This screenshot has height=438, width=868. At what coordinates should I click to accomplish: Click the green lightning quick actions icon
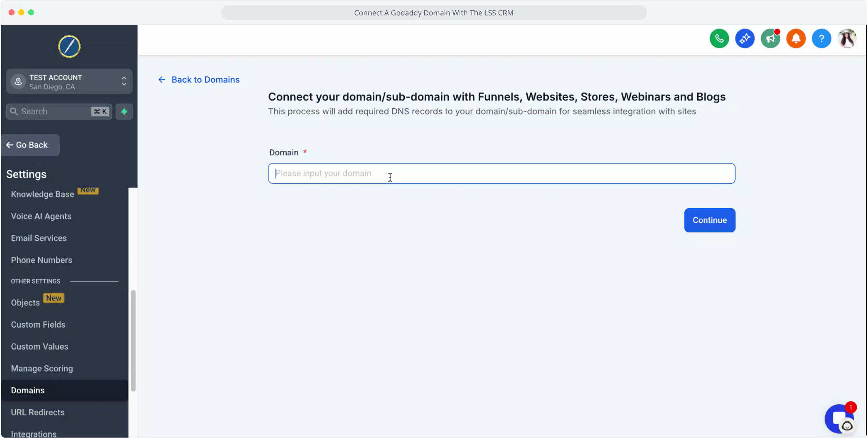124,112
